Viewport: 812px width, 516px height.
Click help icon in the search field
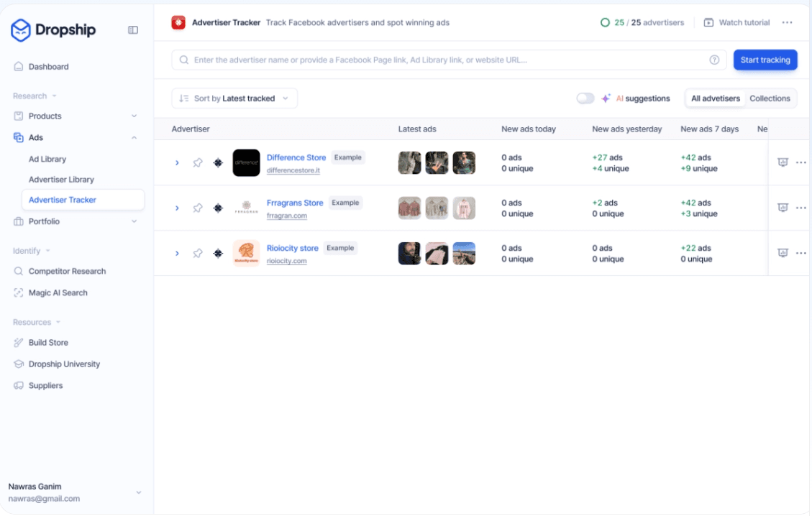(714, 60)
